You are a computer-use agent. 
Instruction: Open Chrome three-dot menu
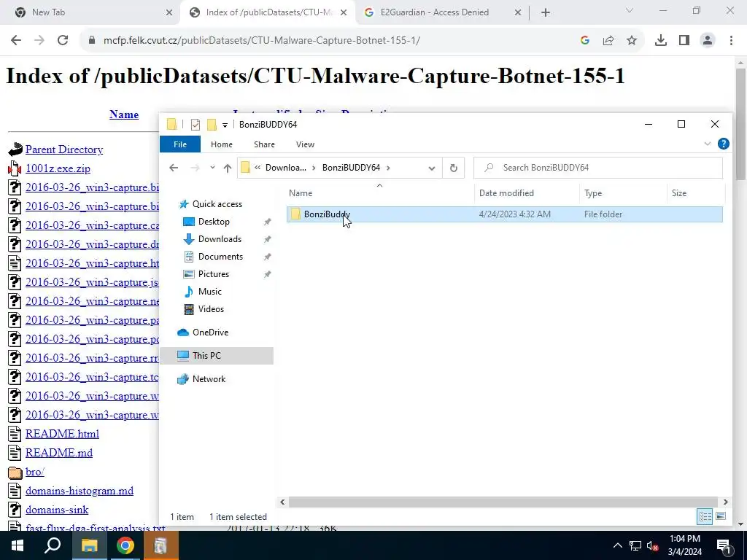[x=731, y=41]
